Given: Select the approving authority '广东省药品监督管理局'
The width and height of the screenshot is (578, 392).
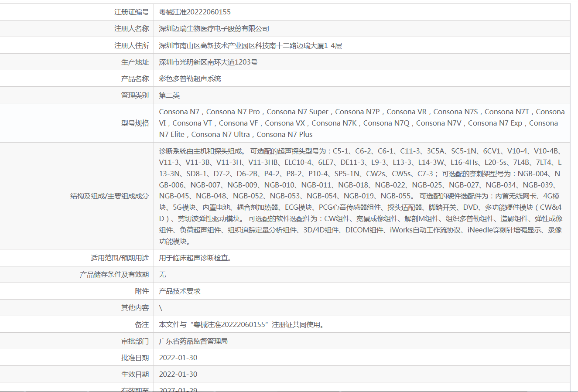Looking at the screenshot, I should pyautogui.click(x=194, y=341).
